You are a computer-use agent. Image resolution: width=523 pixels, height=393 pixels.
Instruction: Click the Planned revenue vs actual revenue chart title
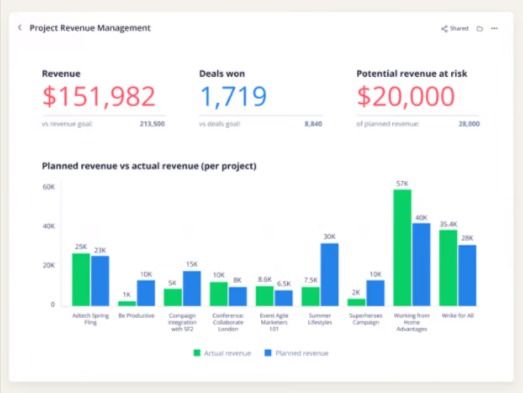[149, 166]
